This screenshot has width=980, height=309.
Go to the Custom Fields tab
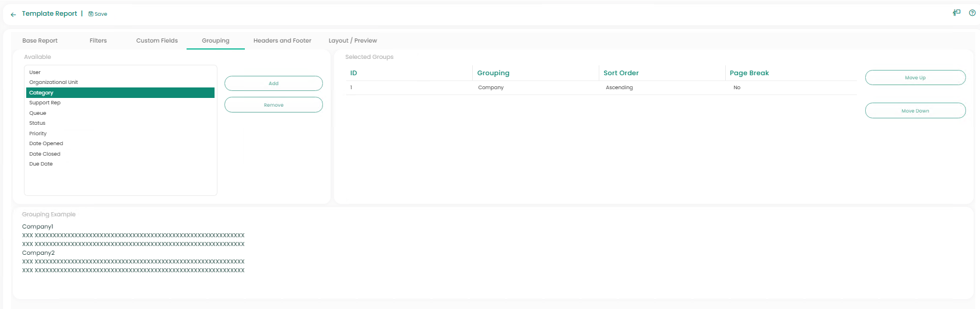pos(157,41)
